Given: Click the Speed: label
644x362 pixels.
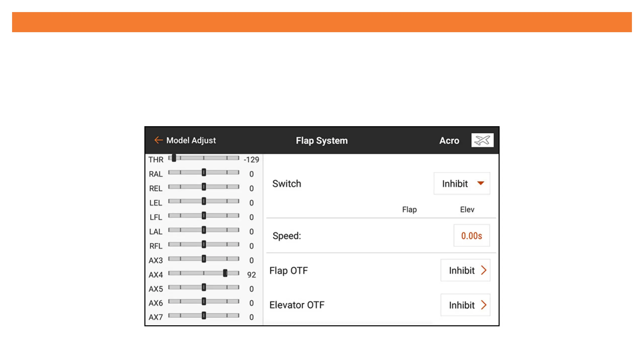Looking at the screenshot, I should pyautogui.click(x=287, y=236).
